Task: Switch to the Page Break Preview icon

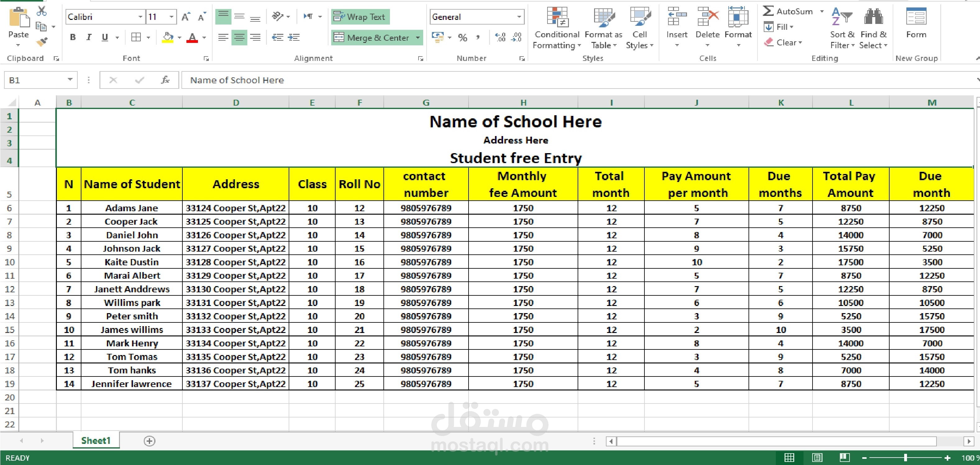Action: pos(845,458)
